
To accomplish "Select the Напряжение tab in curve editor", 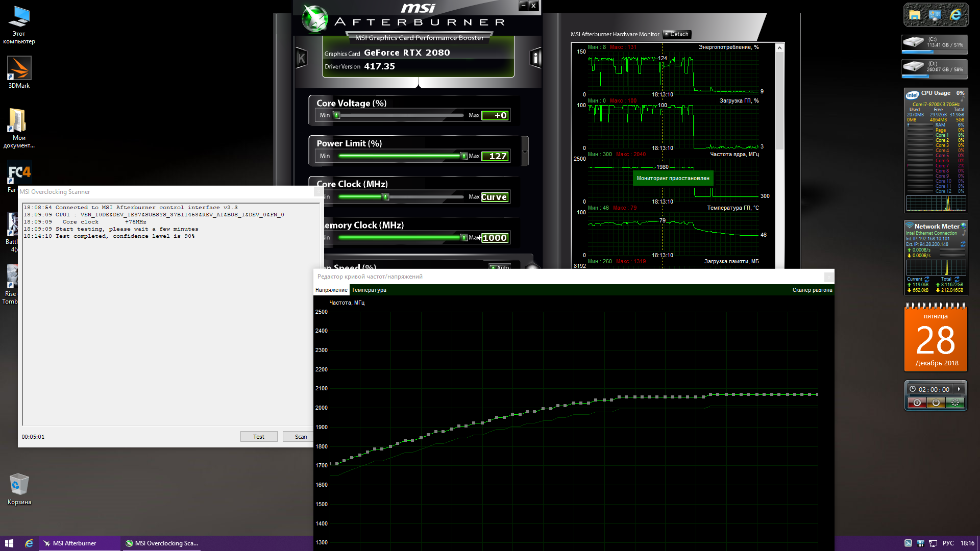I will pos(331,290).
